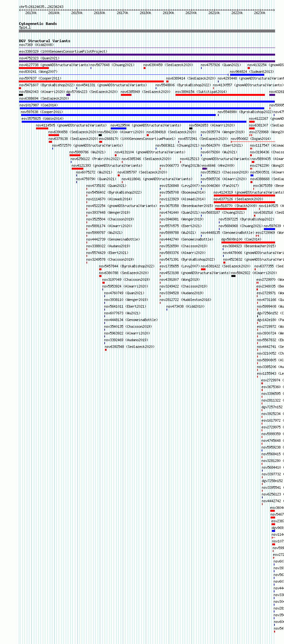284x644 pixels.
Task: Select the black nsv5842330 (Almarri2020) marker
Action: tap(100, 135)
